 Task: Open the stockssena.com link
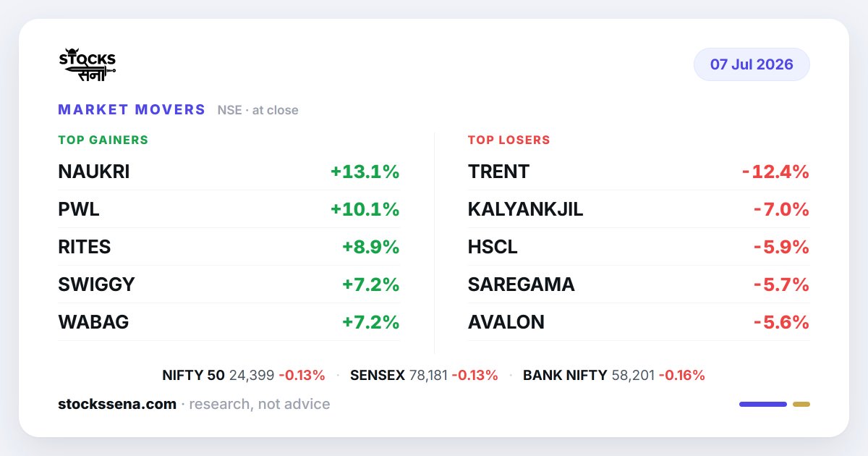[117, 405]
